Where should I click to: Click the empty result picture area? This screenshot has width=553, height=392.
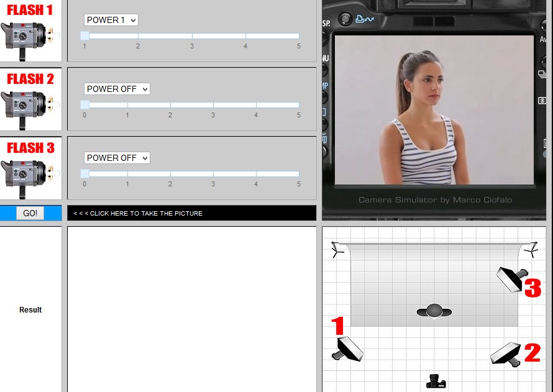click(192, 309)
